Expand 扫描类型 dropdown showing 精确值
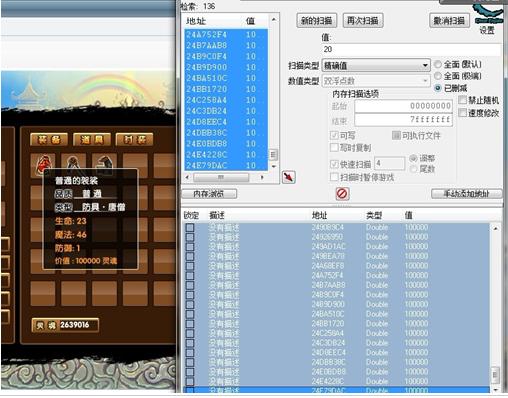 (x=376, y=65)
